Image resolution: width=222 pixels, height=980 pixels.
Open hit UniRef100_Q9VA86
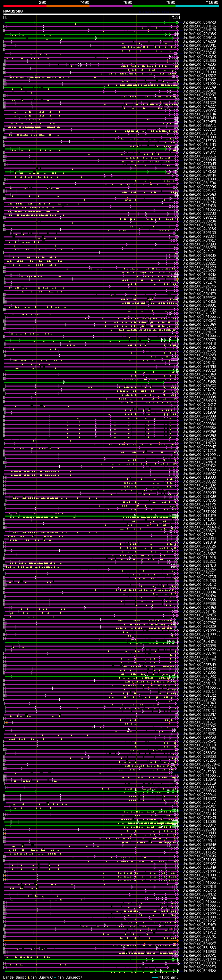[199, 34]
